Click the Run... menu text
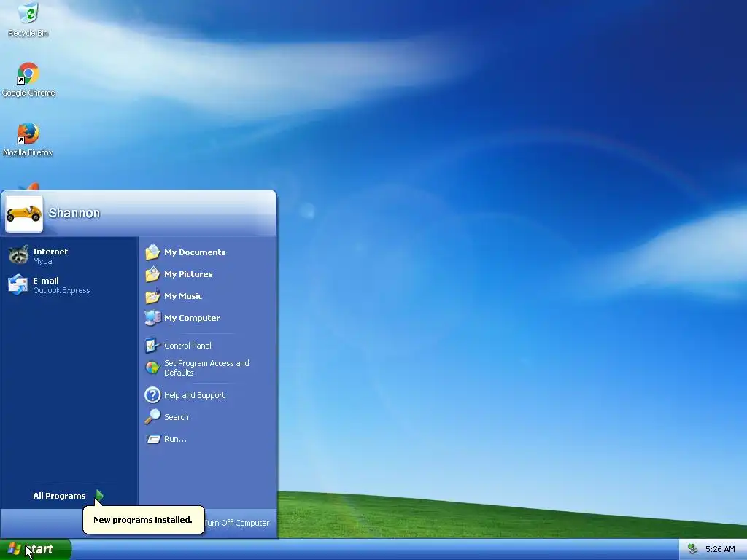The width and height of the screenshot is (747, 560). pos(175,439)
